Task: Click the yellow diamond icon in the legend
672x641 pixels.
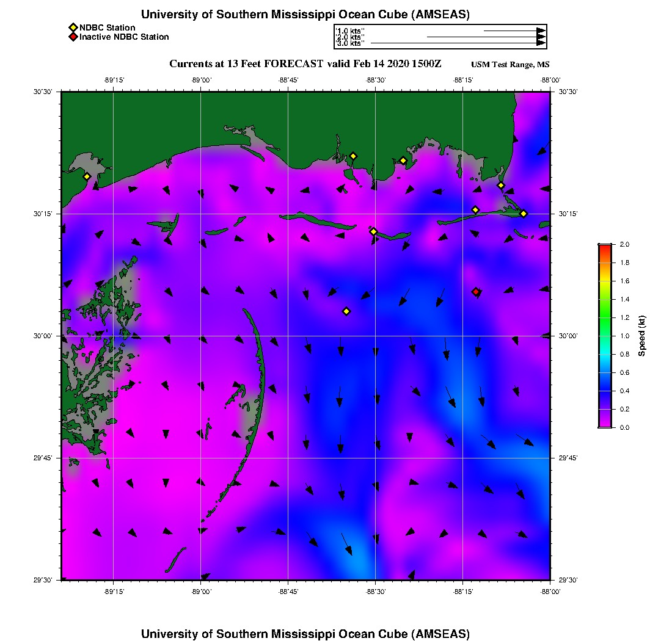Action: click(x=73, y=27)
